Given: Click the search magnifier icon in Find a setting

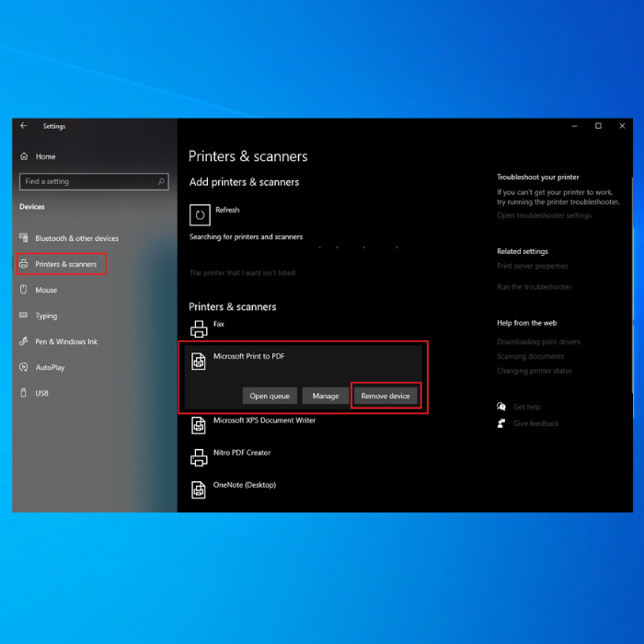Looking at the screenshot, I should 161,181.
